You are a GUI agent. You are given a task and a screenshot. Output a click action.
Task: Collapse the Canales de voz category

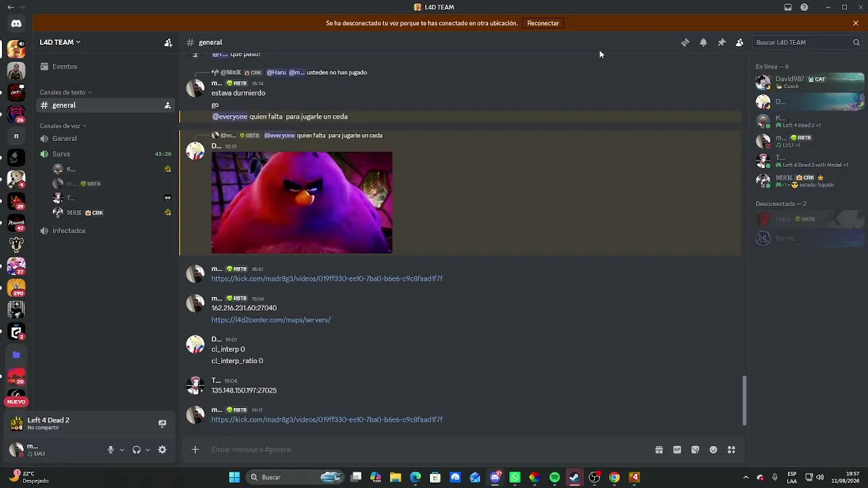pos(63,126)
